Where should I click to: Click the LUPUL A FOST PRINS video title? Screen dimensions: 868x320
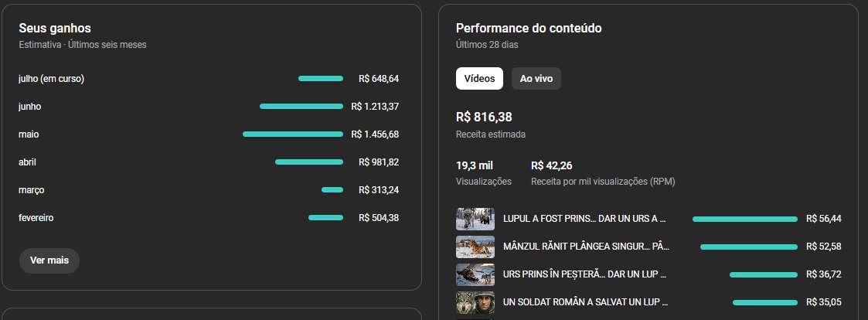click(x=584, y=219)
